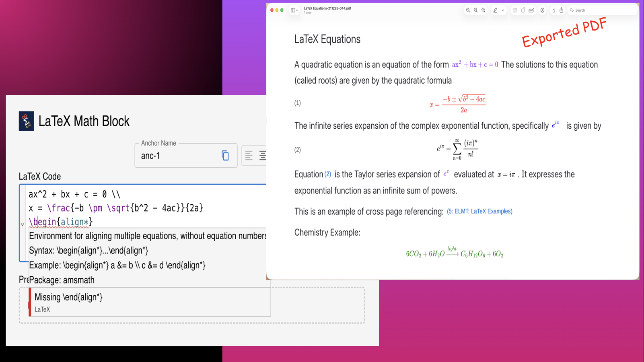Click the code line starting 'x = \frac{-b'

(116, 208)
